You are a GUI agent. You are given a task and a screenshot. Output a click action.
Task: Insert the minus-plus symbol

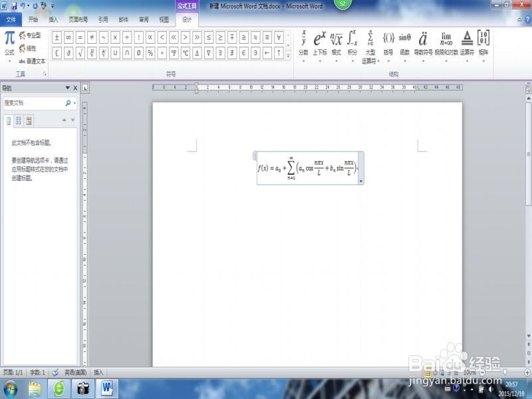point(232,37)
